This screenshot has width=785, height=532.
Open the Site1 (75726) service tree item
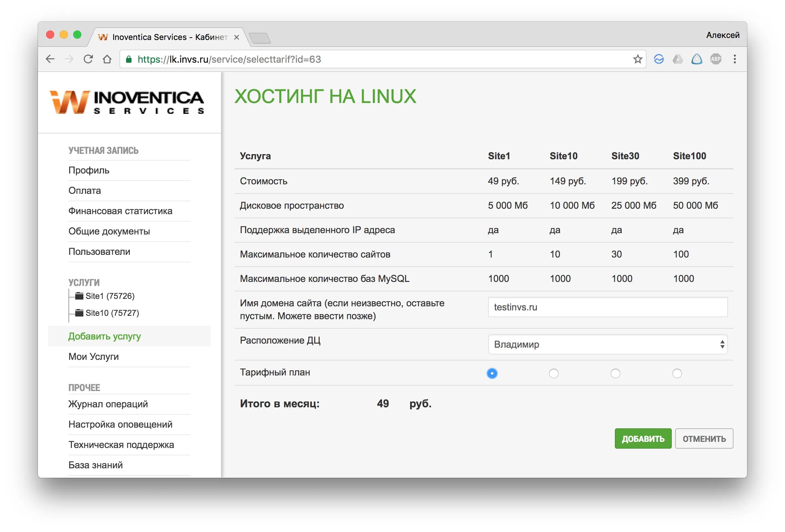pos(110,296)
